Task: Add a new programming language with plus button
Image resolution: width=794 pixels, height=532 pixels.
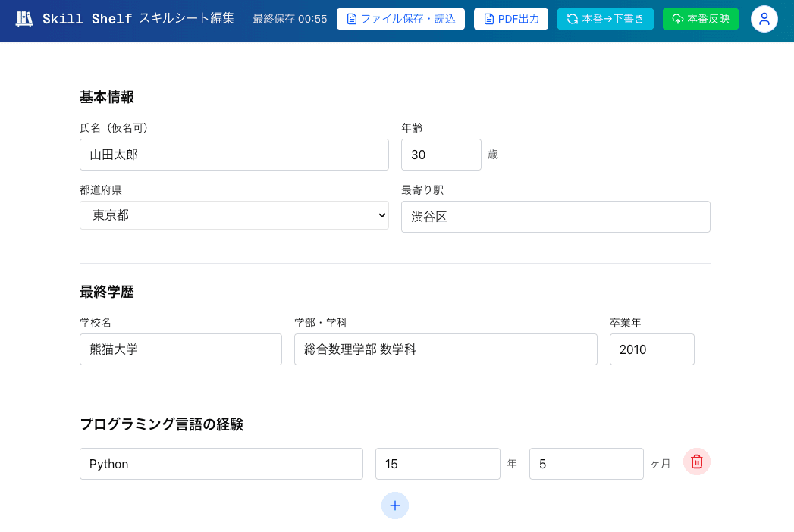Action: pyautogui.click(x=395, y=505)
